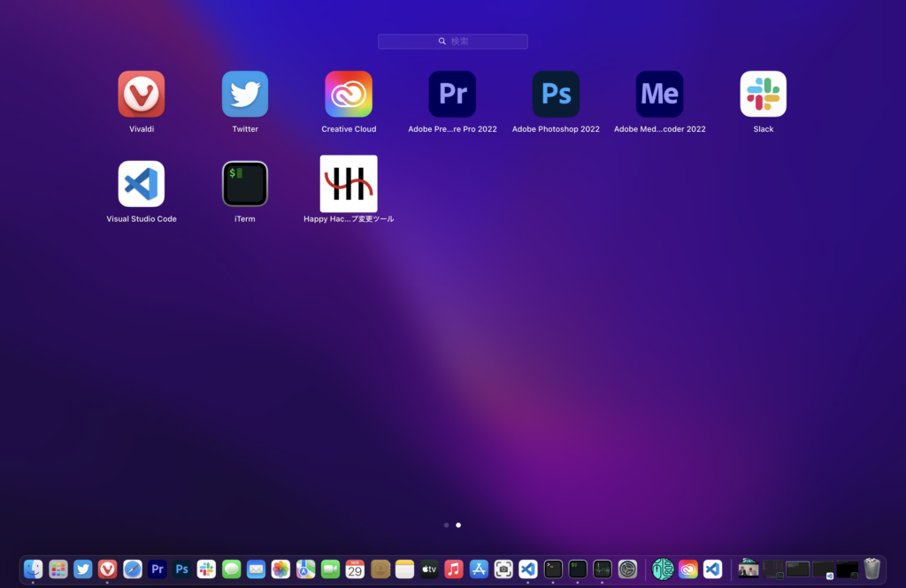This screenshot has width=906, height=588.
Task: Click the "Vivaldi" label text
Action: click(x=142, y=129)
